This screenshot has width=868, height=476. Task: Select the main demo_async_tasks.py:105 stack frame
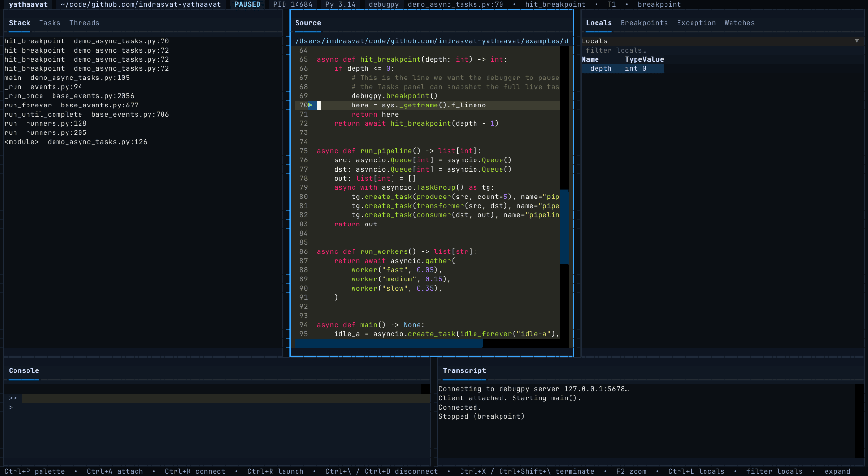67,78
